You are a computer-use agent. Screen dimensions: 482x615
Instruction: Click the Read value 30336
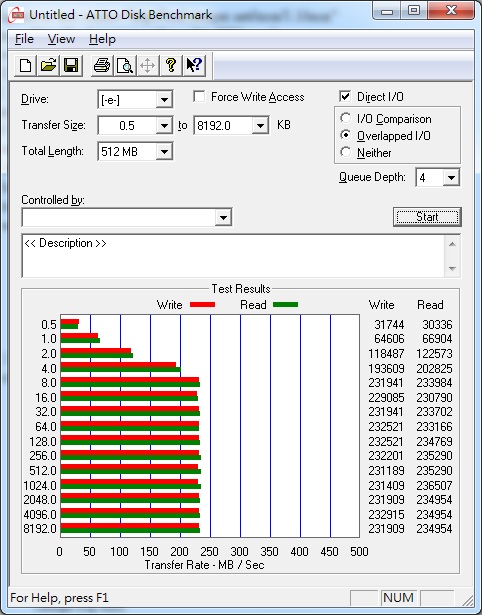tap(437, 325)
